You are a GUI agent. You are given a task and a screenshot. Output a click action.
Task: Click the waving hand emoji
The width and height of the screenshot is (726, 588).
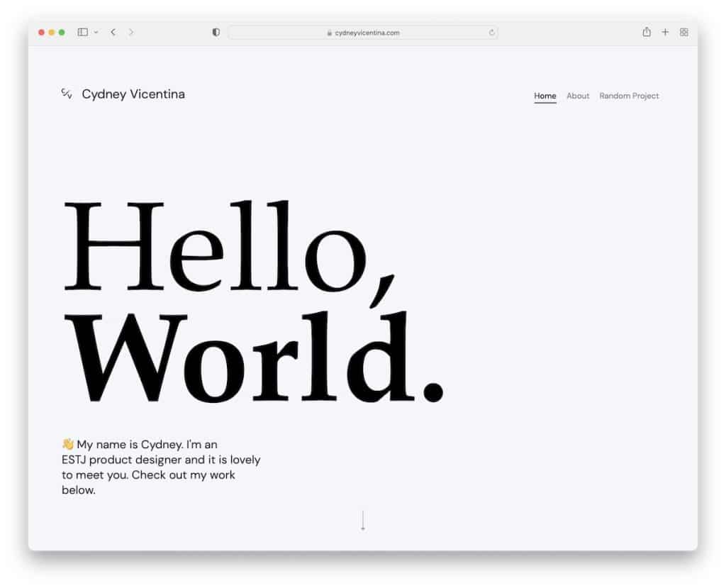point(68,445)
